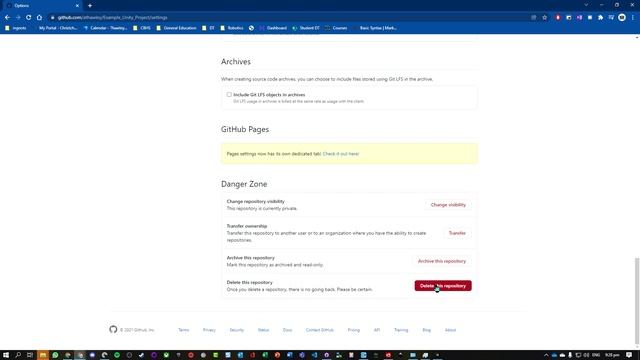Open WhatsApp from the taskbar
This screenshot has height=360, width=640.
(x=55, y=355)
